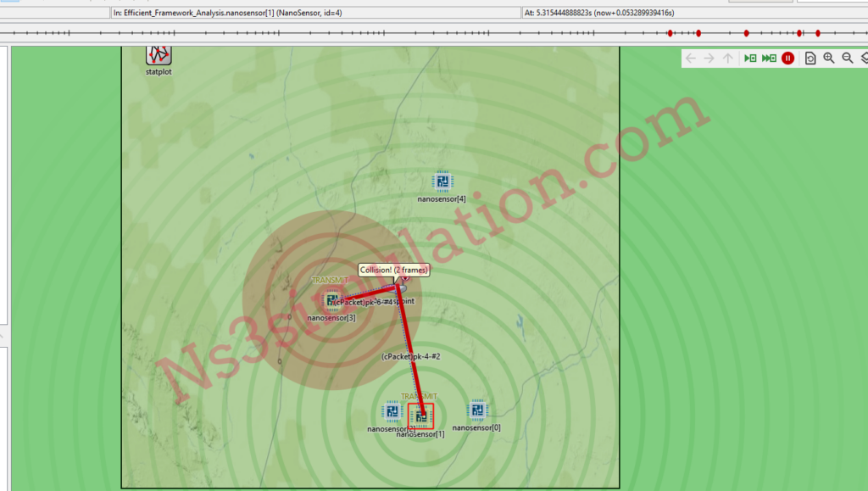
Task: Select the nanosensor[4] node icon
Action: pos(442,181)
